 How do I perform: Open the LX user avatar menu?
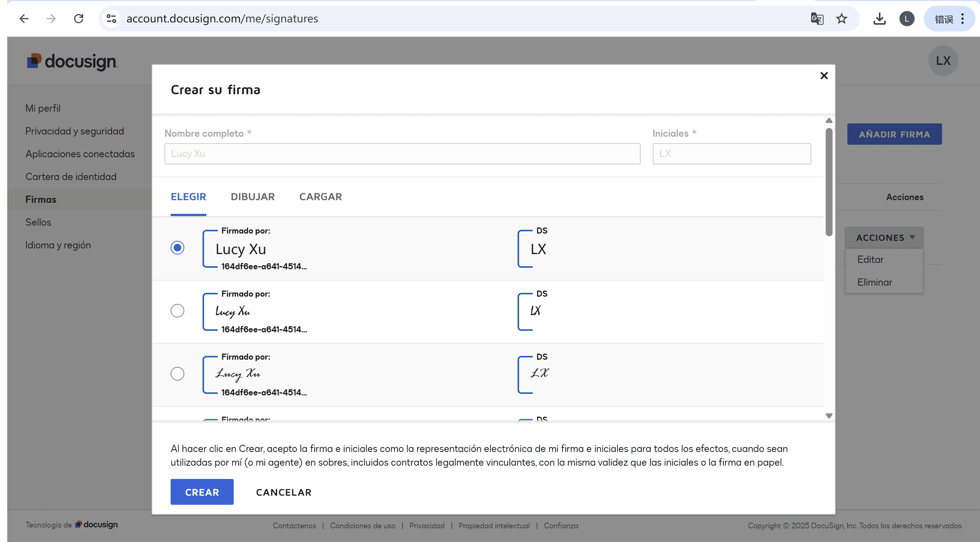click(x=943, y=61)
